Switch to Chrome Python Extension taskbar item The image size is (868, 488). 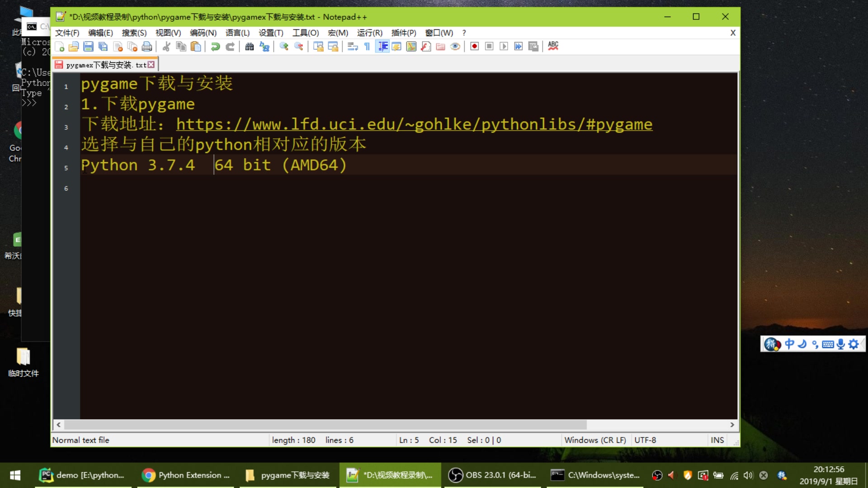pos(185,475)
